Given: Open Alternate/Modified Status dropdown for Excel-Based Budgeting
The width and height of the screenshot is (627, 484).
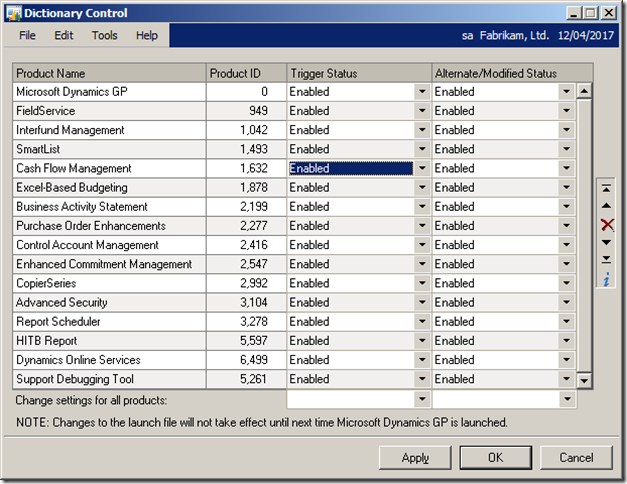Looking at the screenshot, I should click(566, 188).
